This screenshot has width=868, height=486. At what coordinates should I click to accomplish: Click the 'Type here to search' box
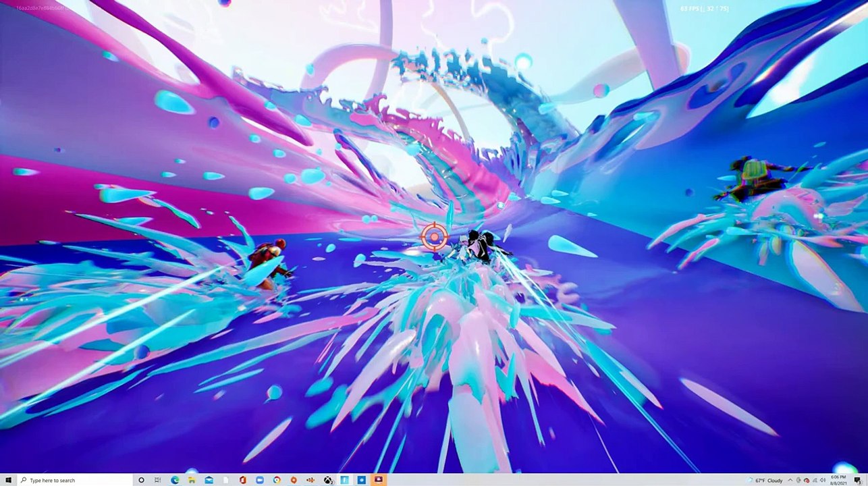click(74, 480)
